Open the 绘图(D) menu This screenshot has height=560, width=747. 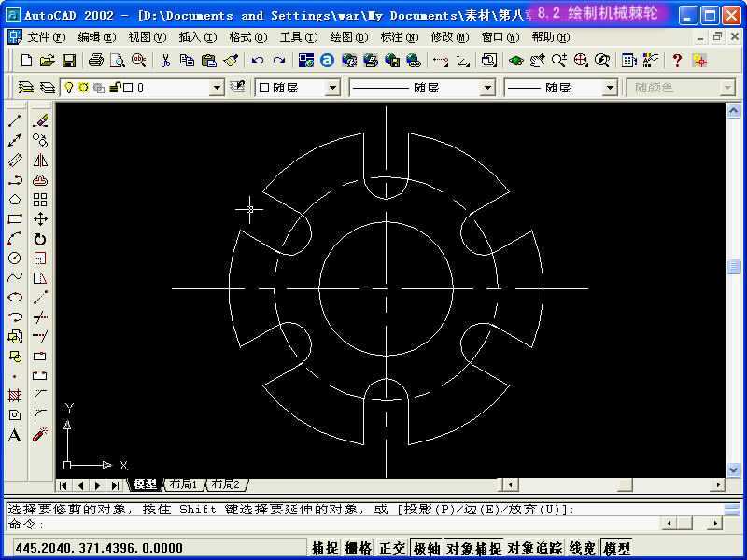(x=349, y=37)
